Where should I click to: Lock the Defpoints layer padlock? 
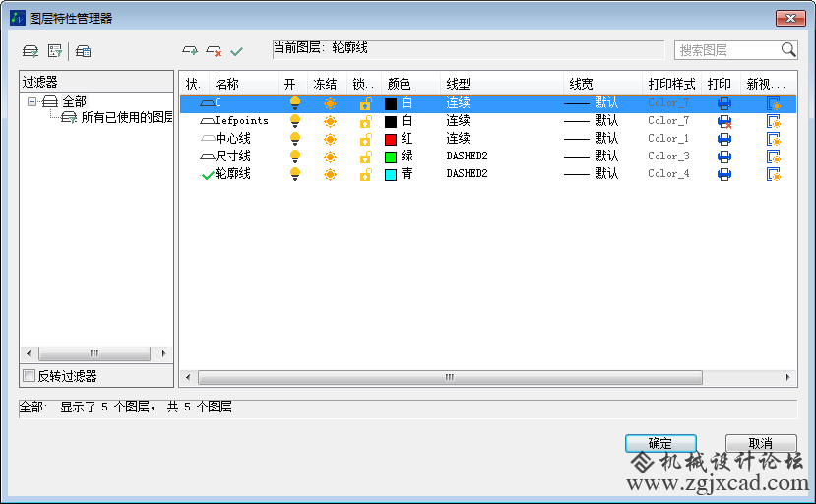click(x=366, y=121)
